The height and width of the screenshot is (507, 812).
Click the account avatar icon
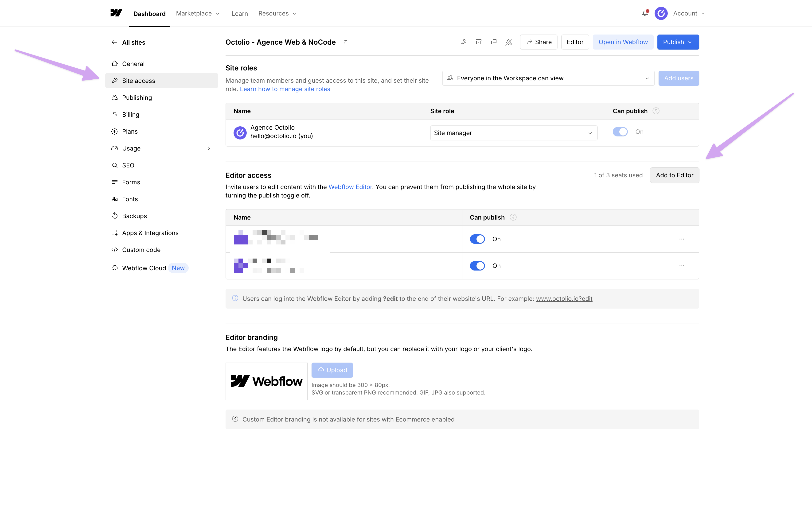coord(661,13)
